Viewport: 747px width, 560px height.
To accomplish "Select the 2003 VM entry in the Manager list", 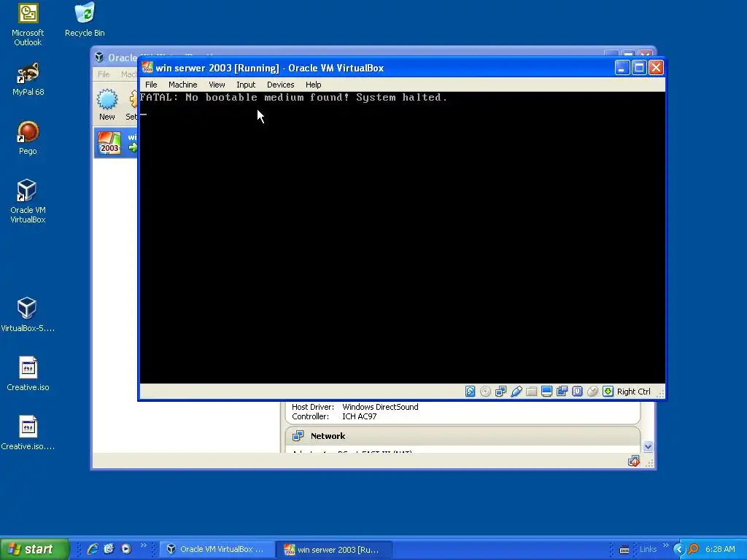I will click(x=116, y=142).
